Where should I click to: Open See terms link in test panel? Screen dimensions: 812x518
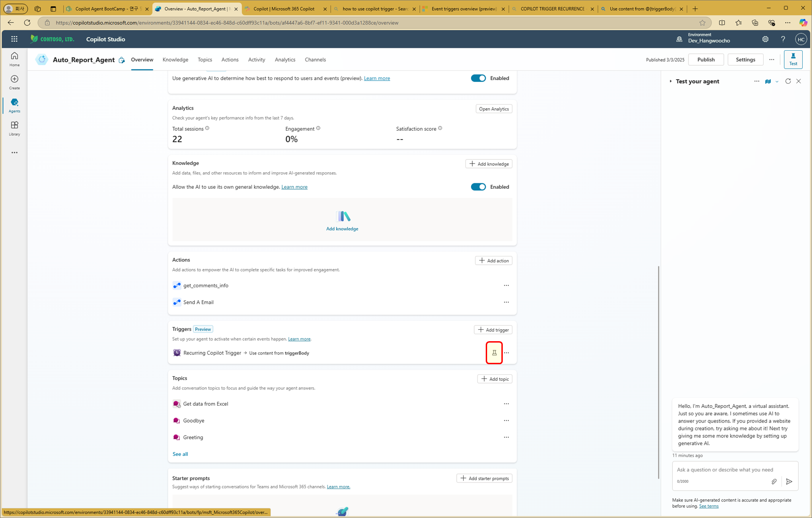(x=708, y=506)
